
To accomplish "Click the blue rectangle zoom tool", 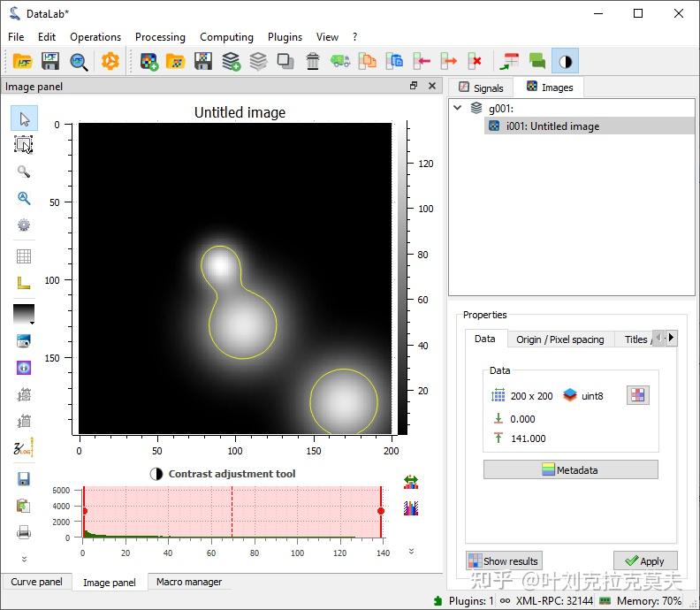I will click(24, 198).
